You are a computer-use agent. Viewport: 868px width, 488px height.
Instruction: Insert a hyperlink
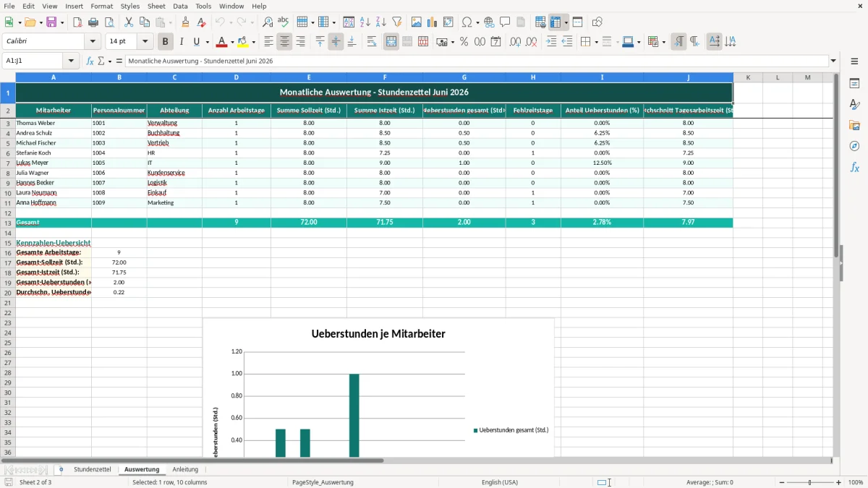pyautogui.click(x=489, y=22)
